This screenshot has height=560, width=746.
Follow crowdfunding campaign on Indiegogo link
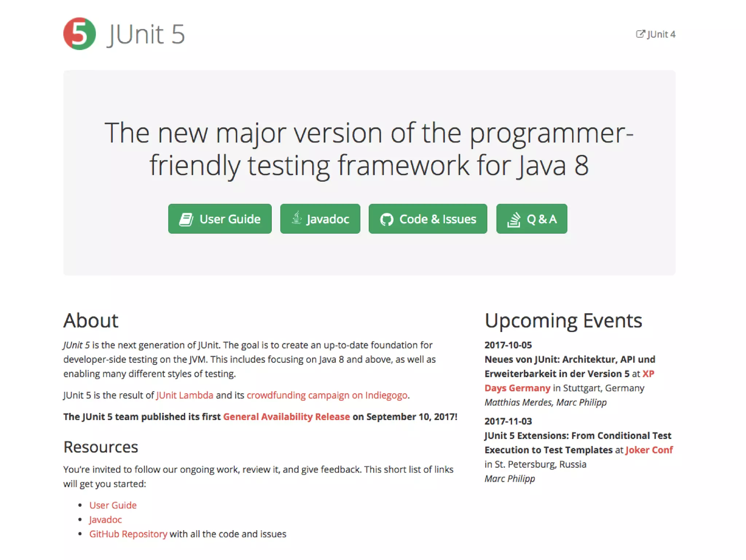click(327, 395)
